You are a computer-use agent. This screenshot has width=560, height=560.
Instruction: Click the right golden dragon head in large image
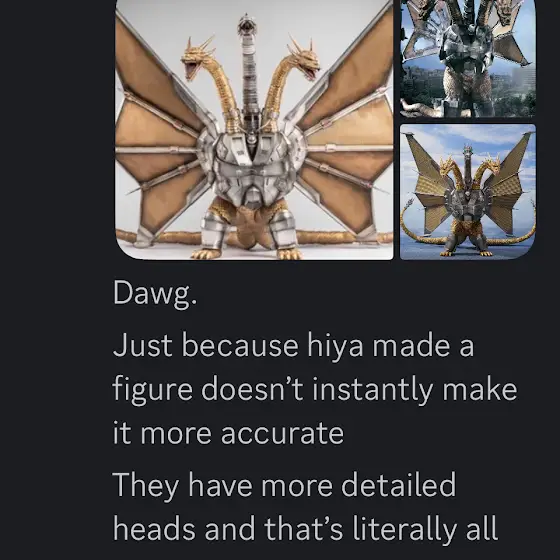pyautogui.click(x=303, y=59)
